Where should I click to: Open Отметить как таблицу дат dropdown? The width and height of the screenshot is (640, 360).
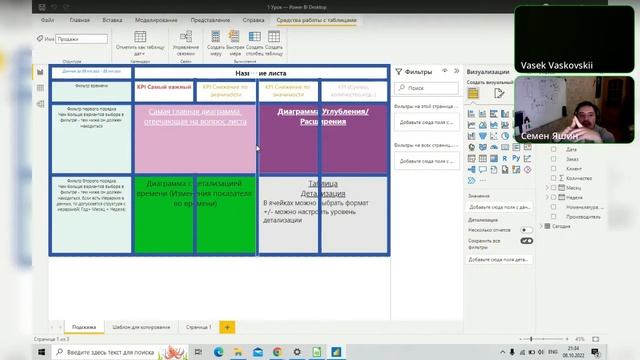tap(140, 44)
